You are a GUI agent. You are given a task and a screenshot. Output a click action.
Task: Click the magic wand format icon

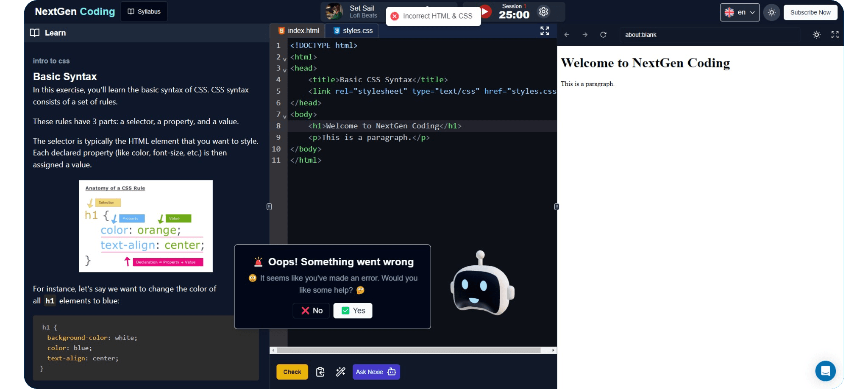point(340,372)
